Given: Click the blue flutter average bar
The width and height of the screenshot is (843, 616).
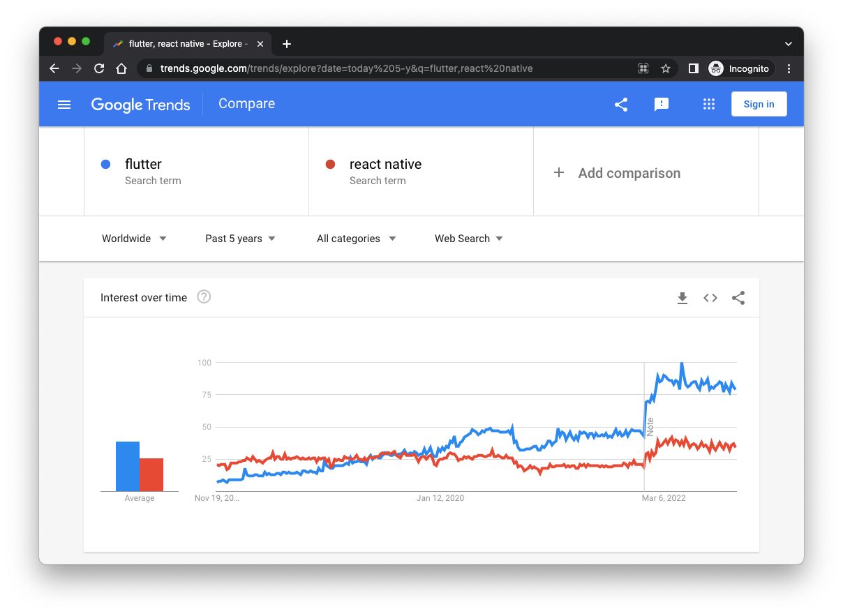Looking at the screenshot, I should pos(128,466).
